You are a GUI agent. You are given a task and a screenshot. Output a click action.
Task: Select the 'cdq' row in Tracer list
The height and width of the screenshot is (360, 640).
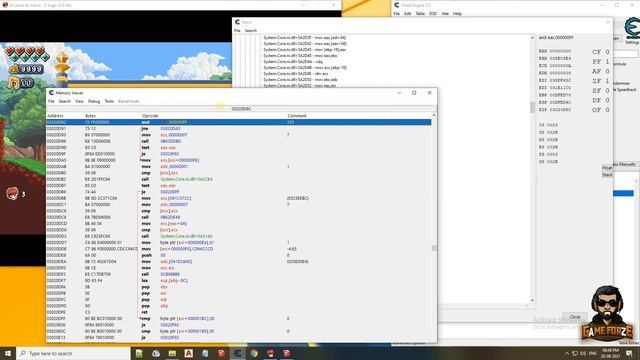pyautogui.click(x=293, y=62)
